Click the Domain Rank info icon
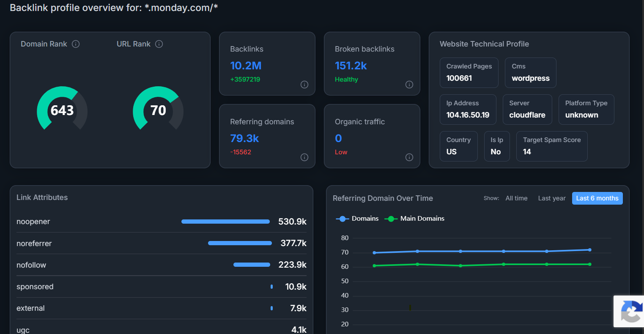644x334 pixels. pyautogui.click(x=76, y=44)
